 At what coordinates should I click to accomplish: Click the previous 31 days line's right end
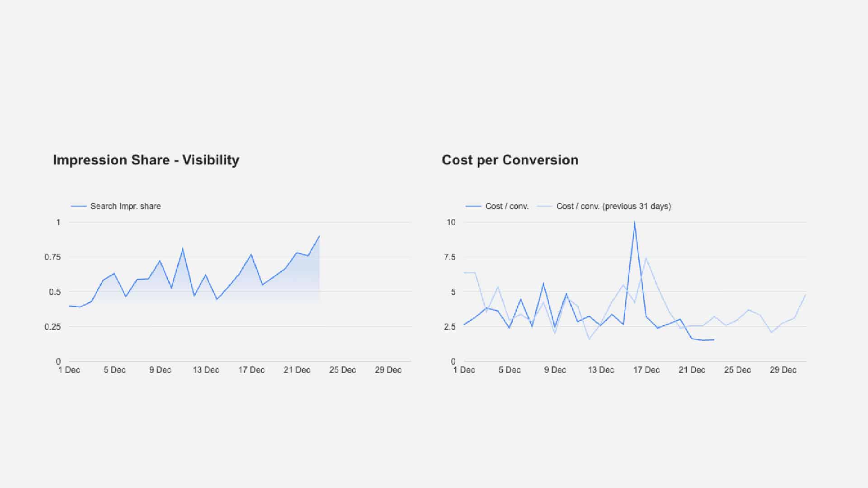click(806, 295)
